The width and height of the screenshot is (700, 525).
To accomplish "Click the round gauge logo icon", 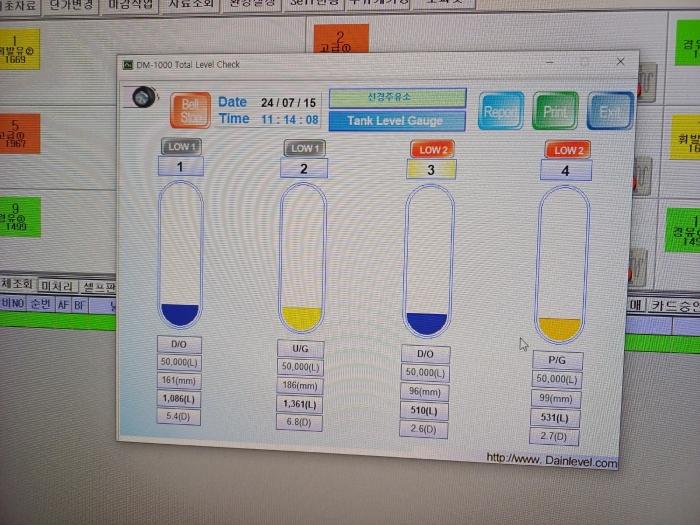I will click(x=144, y=97).
